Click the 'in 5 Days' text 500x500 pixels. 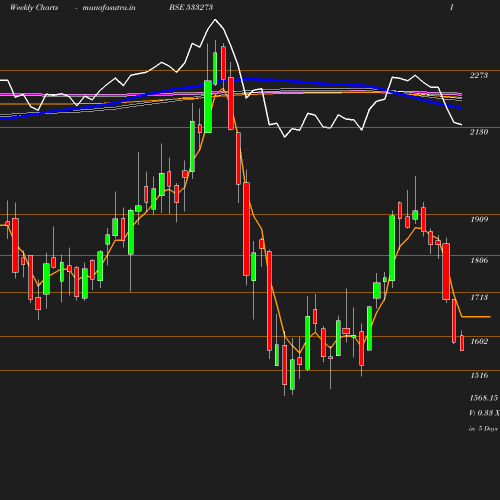click(x=483, y=429)
